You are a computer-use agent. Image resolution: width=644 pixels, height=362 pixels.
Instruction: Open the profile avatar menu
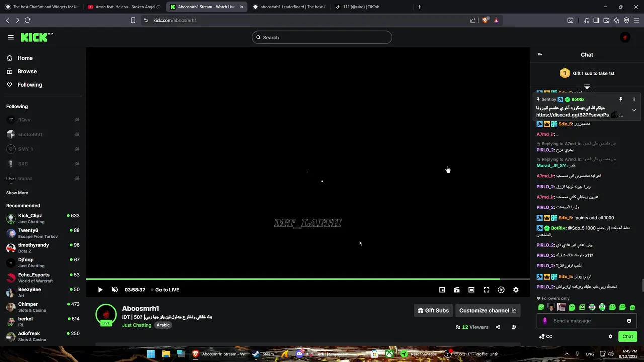coord(625,37)
